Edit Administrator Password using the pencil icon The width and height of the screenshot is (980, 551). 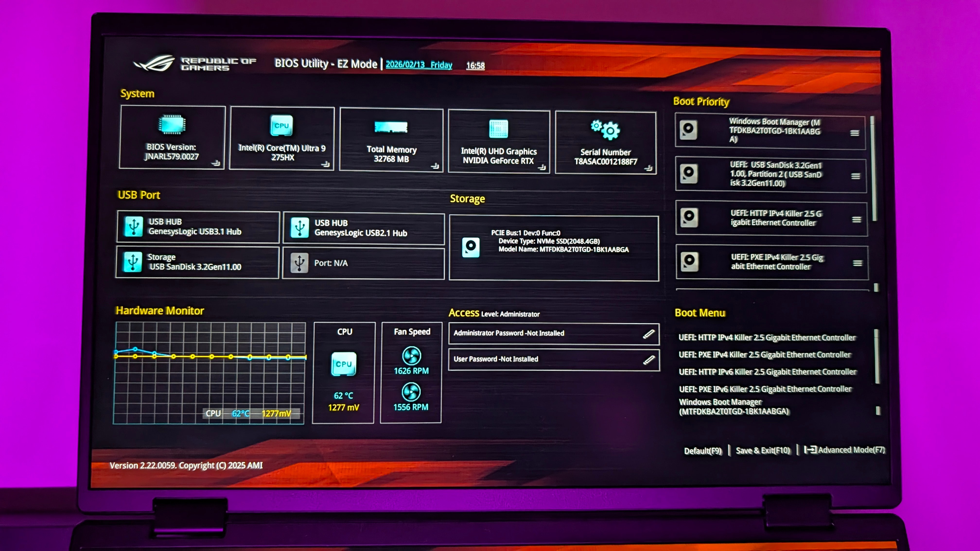tap(649, 334)
